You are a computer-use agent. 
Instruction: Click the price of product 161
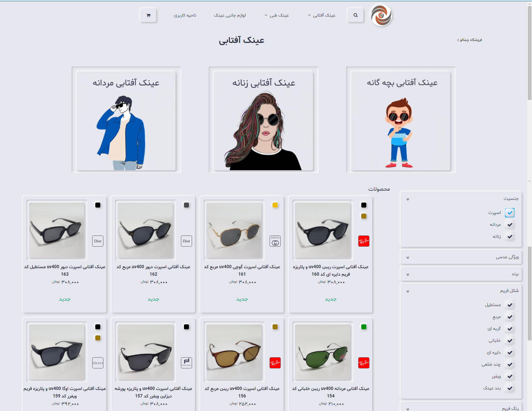coord(242,282)
